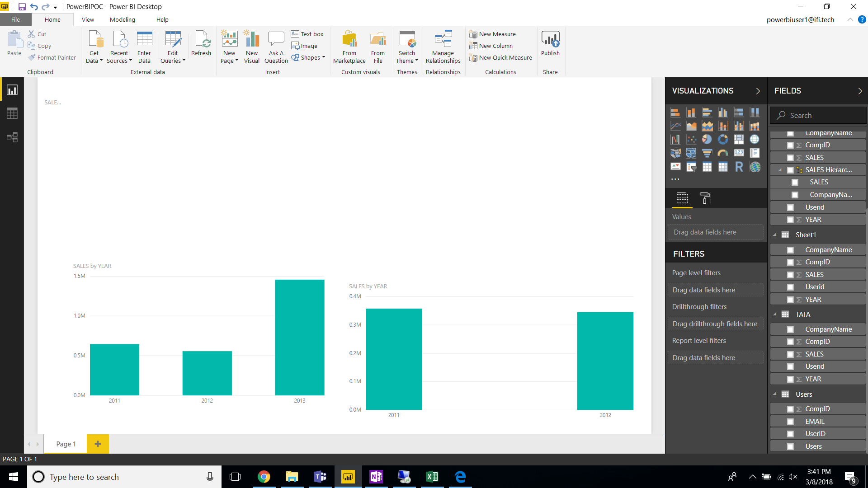Click the Home ribbon tab
868x488 pixels.
(x=52, y=20)
